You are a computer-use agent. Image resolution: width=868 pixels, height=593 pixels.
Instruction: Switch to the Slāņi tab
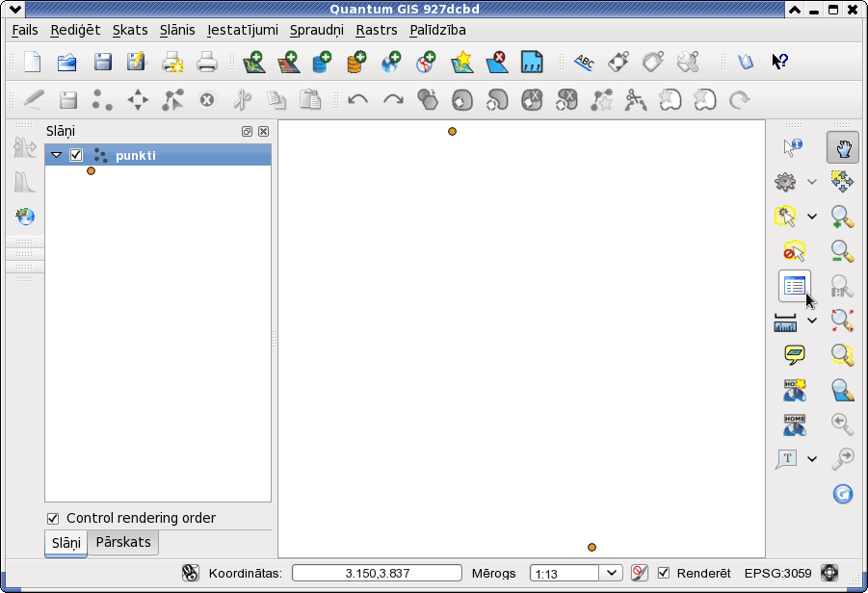pyautogui.click(x=66, y=543)
